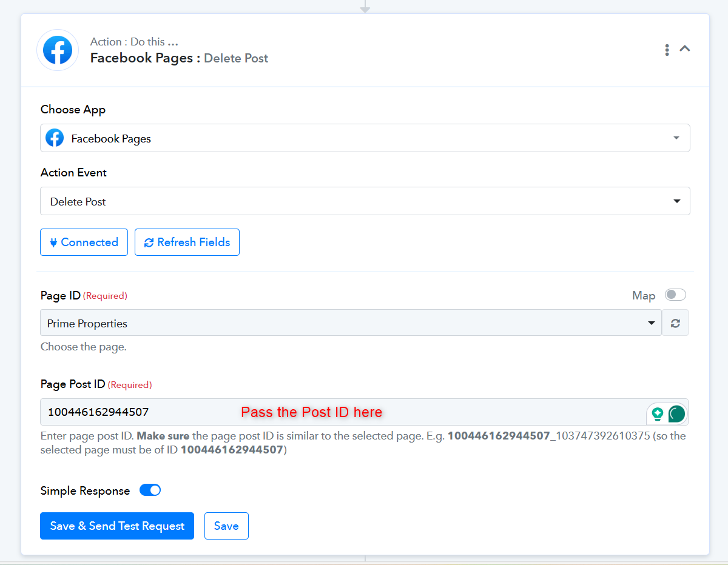Click the step title Facebook Pages : Delete Post

[179, 58]
